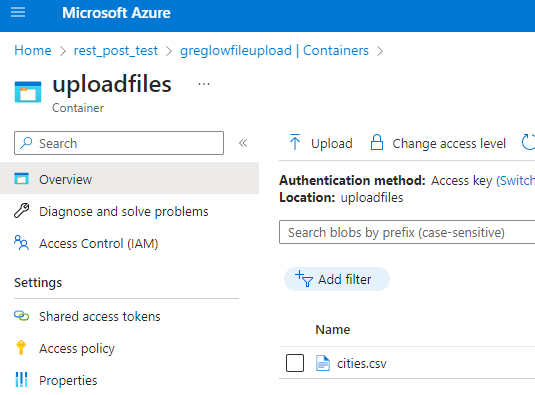The width and height of the screenshot is (535, 395).
Task: Click breadcrumb chevron after Home
Action: (63, 51)
